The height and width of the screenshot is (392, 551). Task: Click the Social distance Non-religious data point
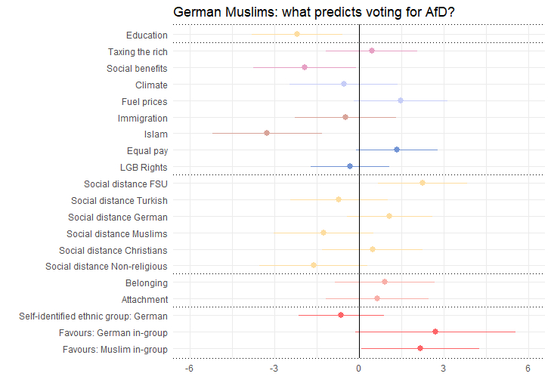coord(314,265)
